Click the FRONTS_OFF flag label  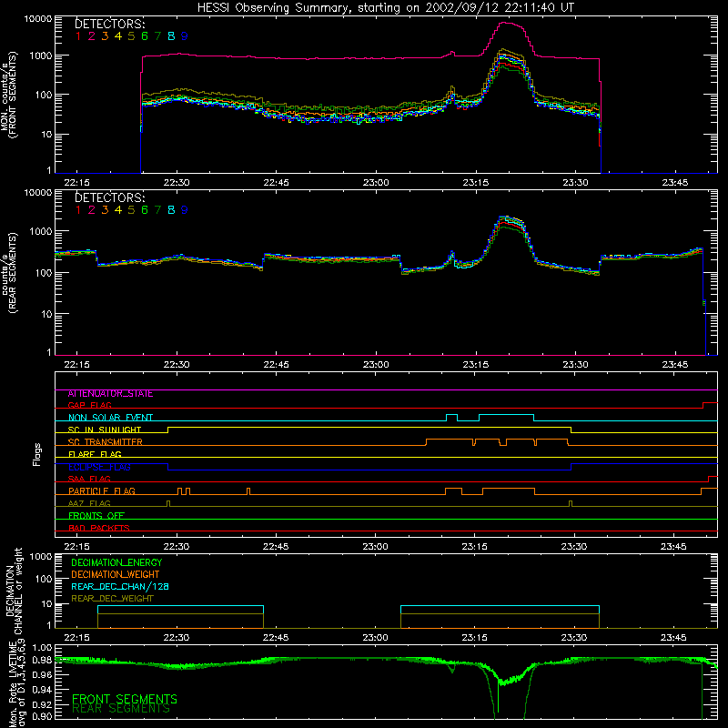point(96,516)
